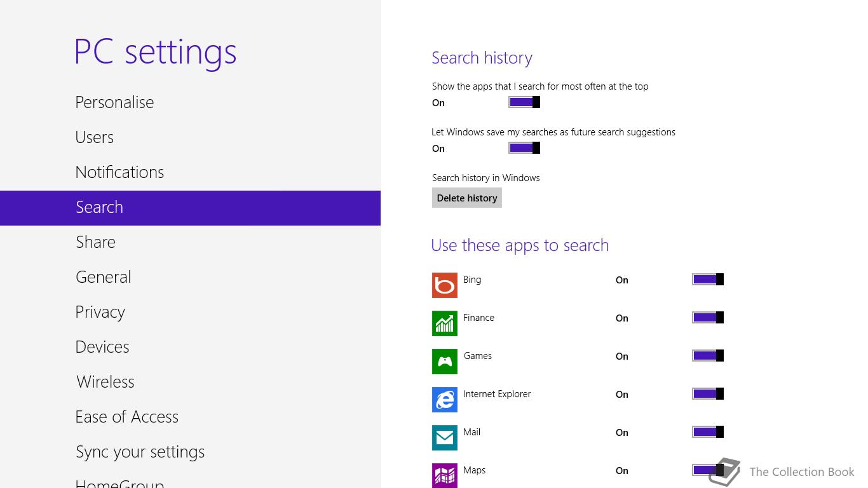Click the Search history heading
868x488 pixels.
[x=482, y=58]
